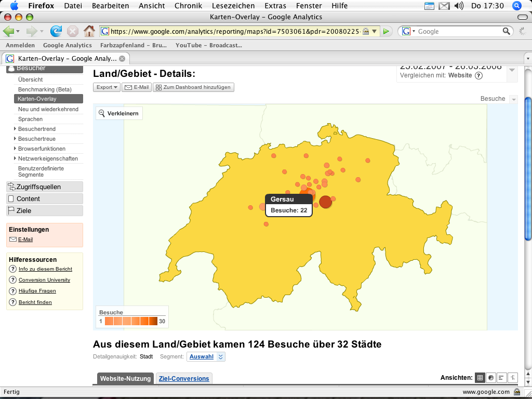Switch to the Ziel-Conversions tab
This screenshot has width=532, height=399.
[184, 378]
